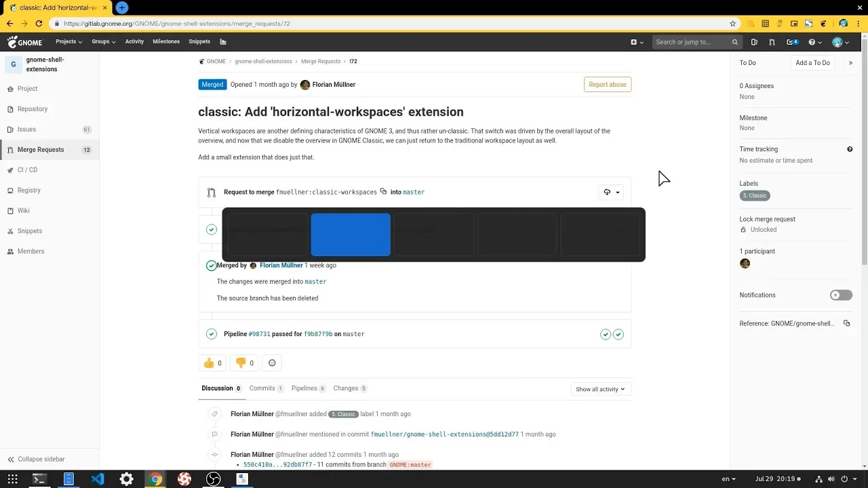Click the first pipeline stage status icon
The height and width of the screenshot is (488, 868).
click(606, 334)
